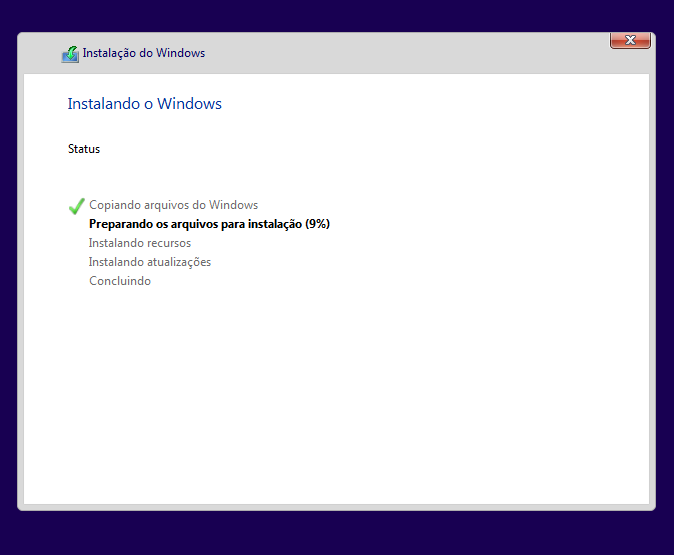Click the 'Concluindo' step

coord(120,281)
